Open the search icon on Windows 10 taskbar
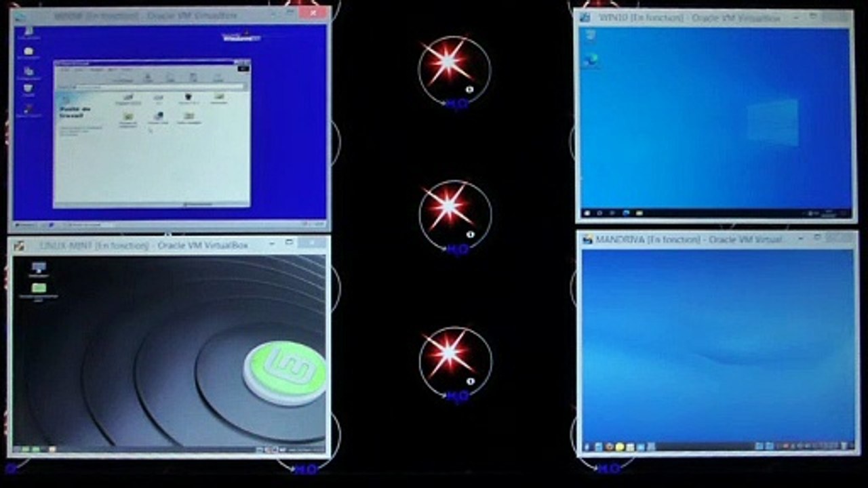 [x=599, y=213]
